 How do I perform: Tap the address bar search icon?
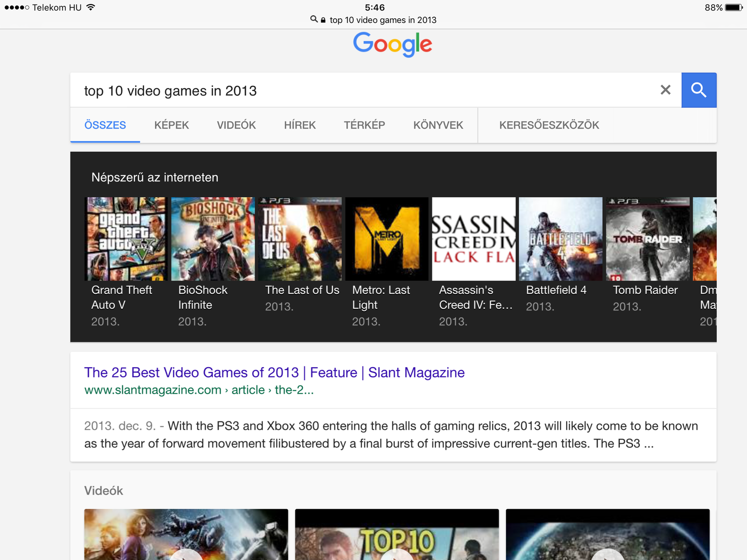tap(314, 19)
